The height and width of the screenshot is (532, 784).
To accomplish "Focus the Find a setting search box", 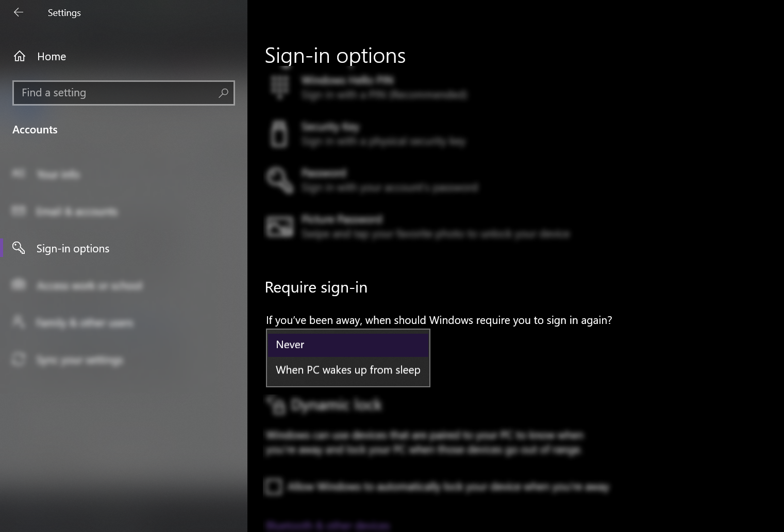I will tap(124, 93).
